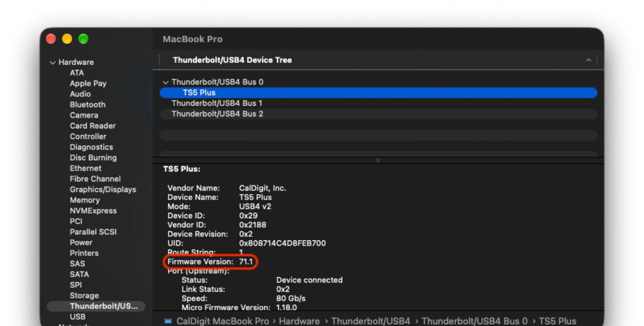Open Parallel SCSI in the sidebar
Image resolution: width=644 pixels, height=326 pixels.
click(x=93, y=231)
